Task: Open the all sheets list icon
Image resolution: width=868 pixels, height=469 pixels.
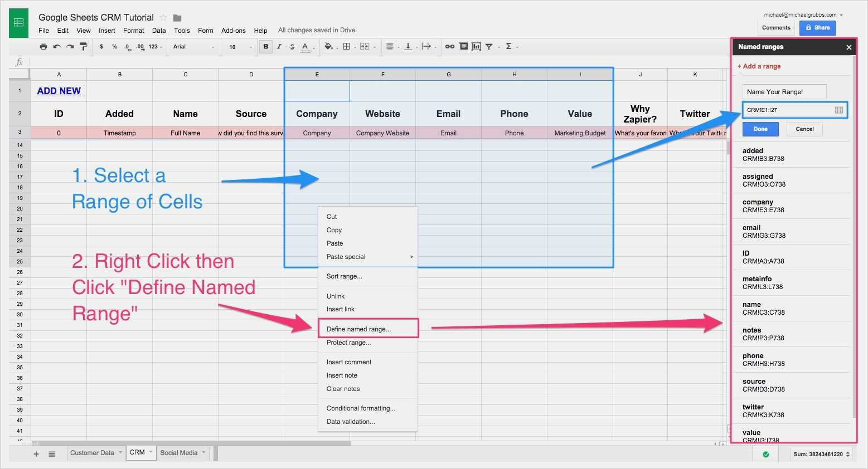Action: pos(52,454)
